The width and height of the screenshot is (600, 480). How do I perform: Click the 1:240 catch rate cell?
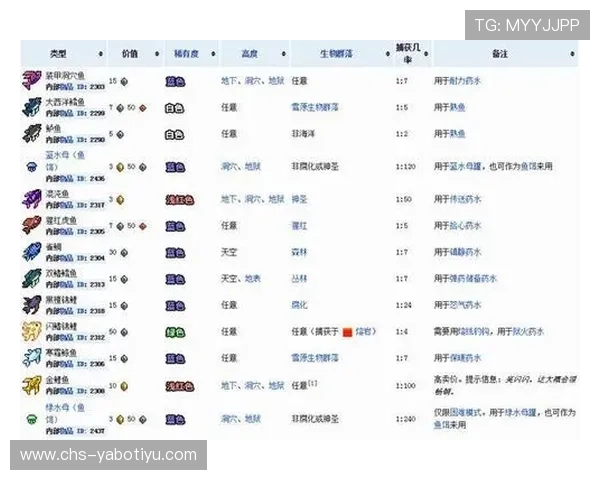[x=406, y=419]
